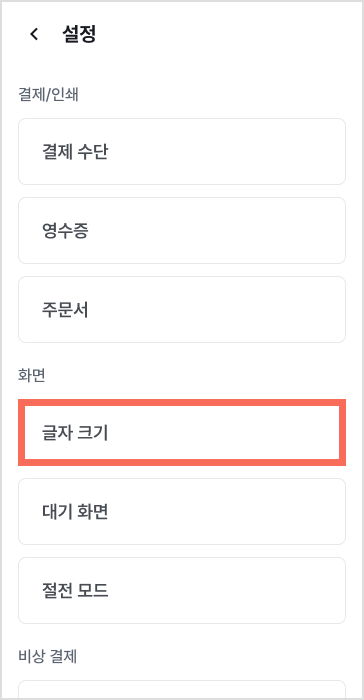Tap the partially visible card under 비상 결제
Image resolution: width=364 pixels, height=700 pixels.
coord(182,690)
